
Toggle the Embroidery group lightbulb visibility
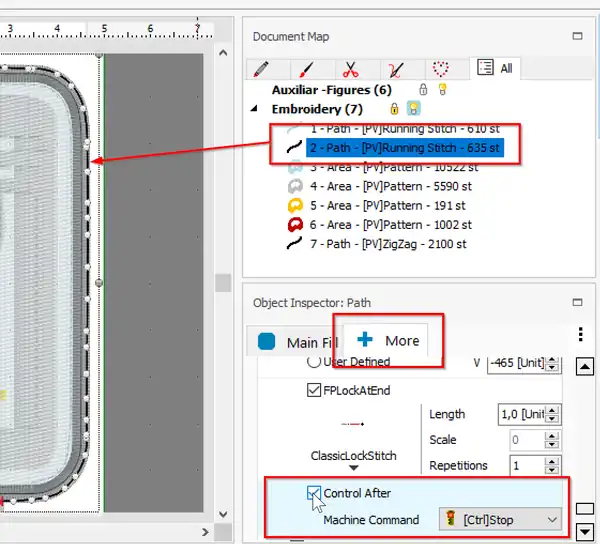pos(413,109)
